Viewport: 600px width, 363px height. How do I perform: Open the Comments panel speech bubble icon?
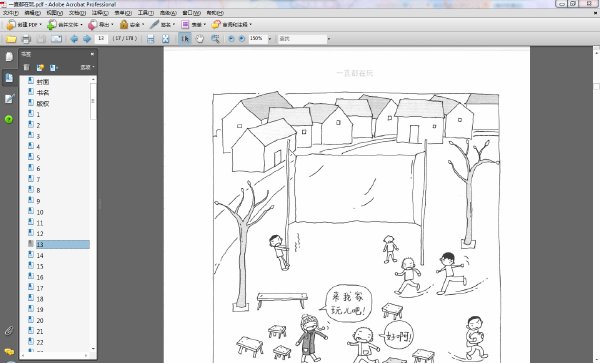click(9, 351)
